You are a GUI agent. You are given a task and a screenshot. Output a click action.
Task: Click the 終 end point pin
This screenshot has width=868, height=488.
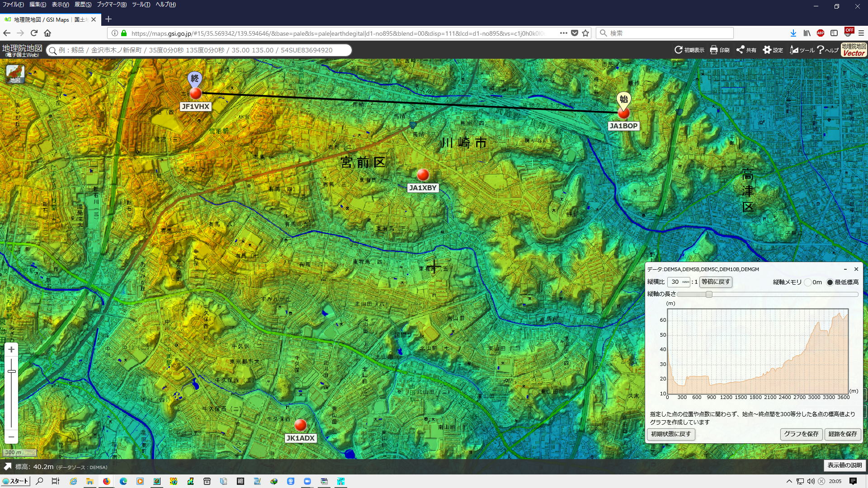pos(194,79)
